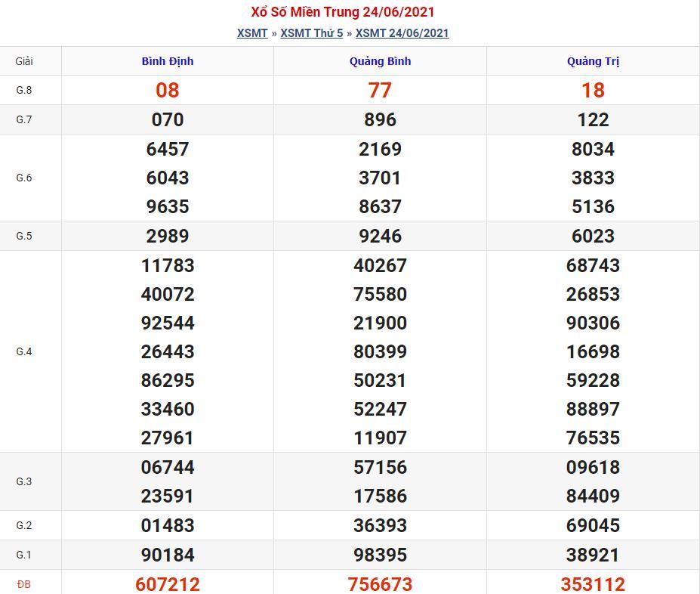Click the G.4 number 16698
700x594 pixels.
pos(593,351)
